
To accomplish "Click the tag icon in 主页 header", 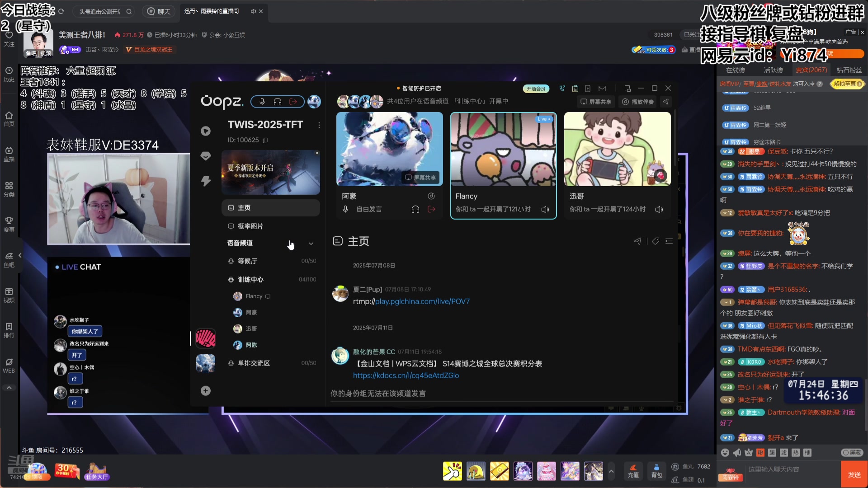I will (x=656, y=241).
